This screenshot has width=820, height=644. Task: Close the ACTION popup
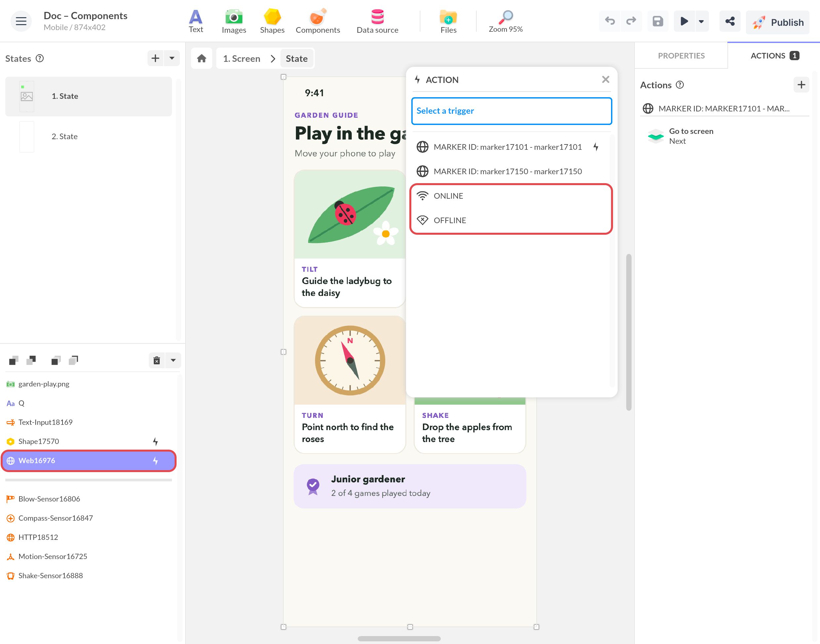(x=605, y=80)
